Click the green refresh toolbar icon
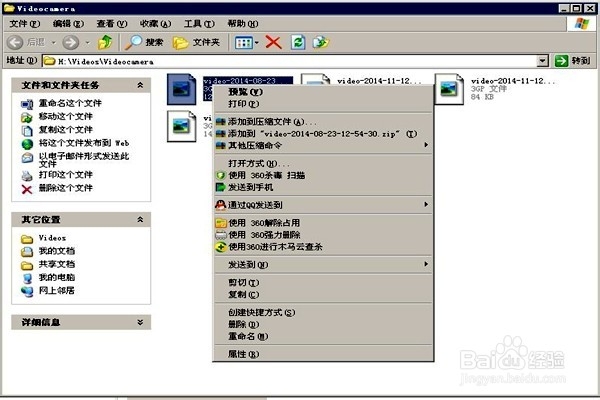This screenshot has height=400, width=600. [298, 42]
